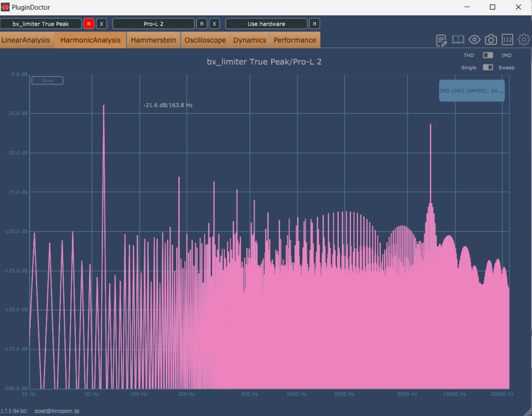532x416 pixels.
Task: Click the -100.0 dB axis label
Action: tap(16, 231)
